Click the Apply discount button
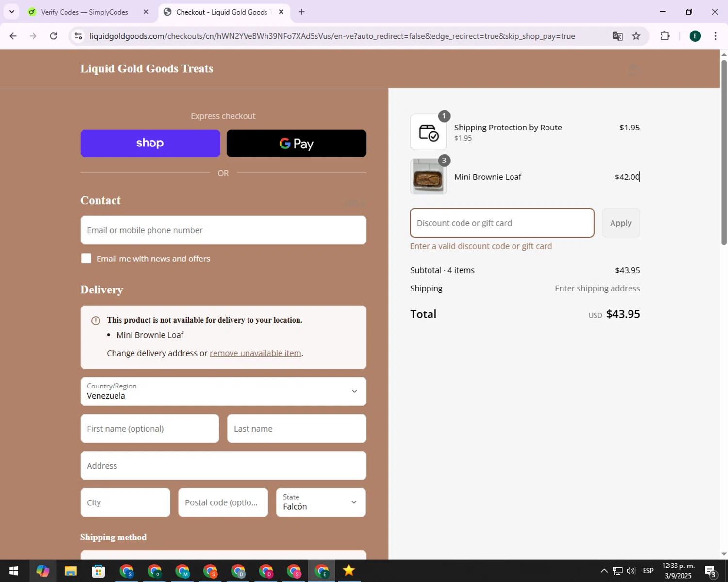This screenshot has height=582, width=728. (621, 223)
